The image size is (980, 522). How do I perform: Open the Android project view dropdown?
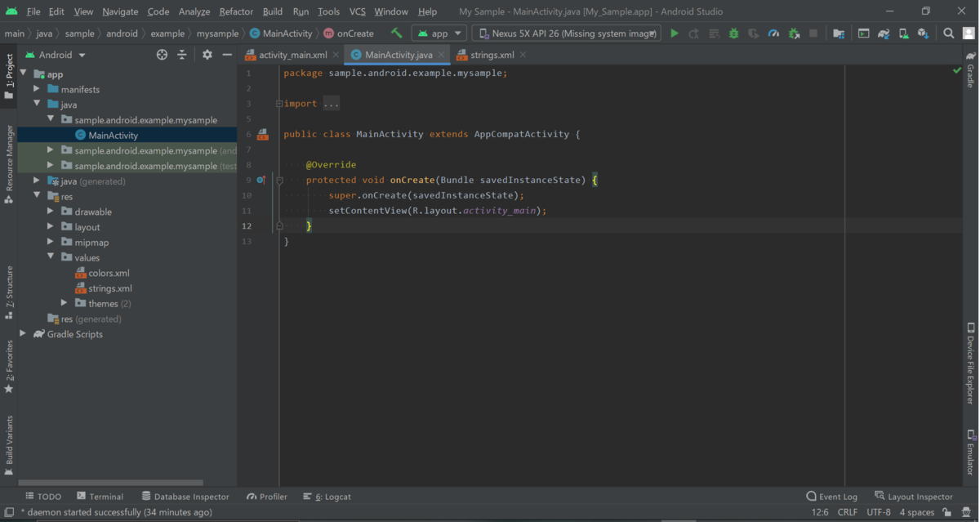tap(56, 55)
